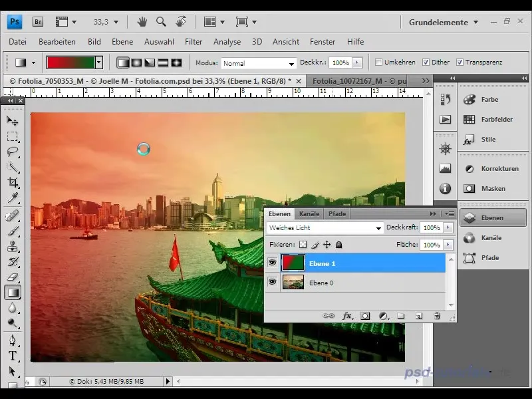Image resolution: width=532 pixels, height=399 pixels.
Task: Choose the radial gradient style
Action: tap(136, 63)
